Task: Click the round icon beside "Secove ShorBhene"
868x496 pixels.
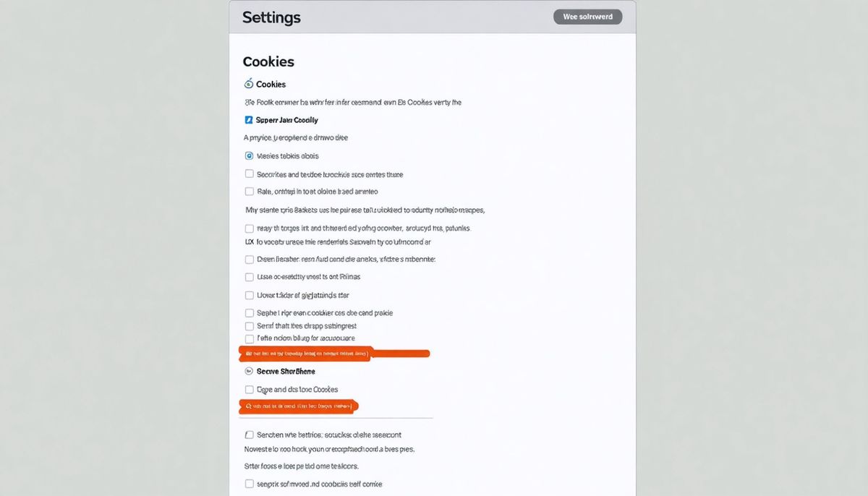Action: [x=250, y=371]
